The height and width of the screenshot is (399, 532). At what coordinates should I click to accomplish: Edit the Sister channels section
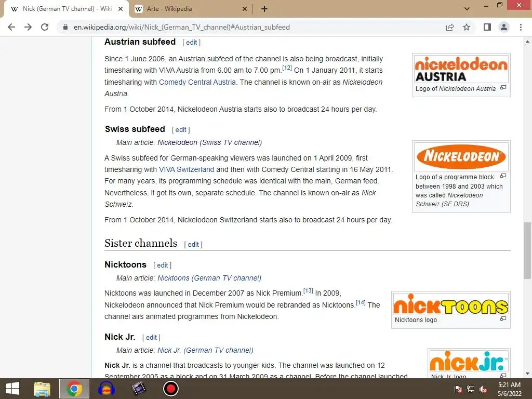(193, 245)
